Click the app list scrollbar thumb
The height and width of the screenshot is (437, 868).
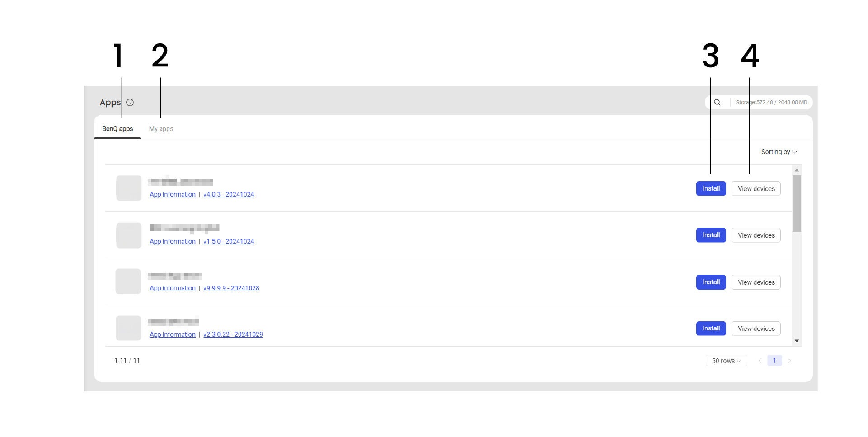[x=797, y=203]
